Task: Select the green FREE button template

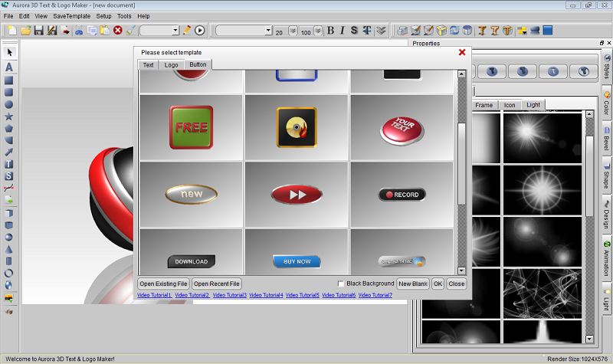Action: 191,127
